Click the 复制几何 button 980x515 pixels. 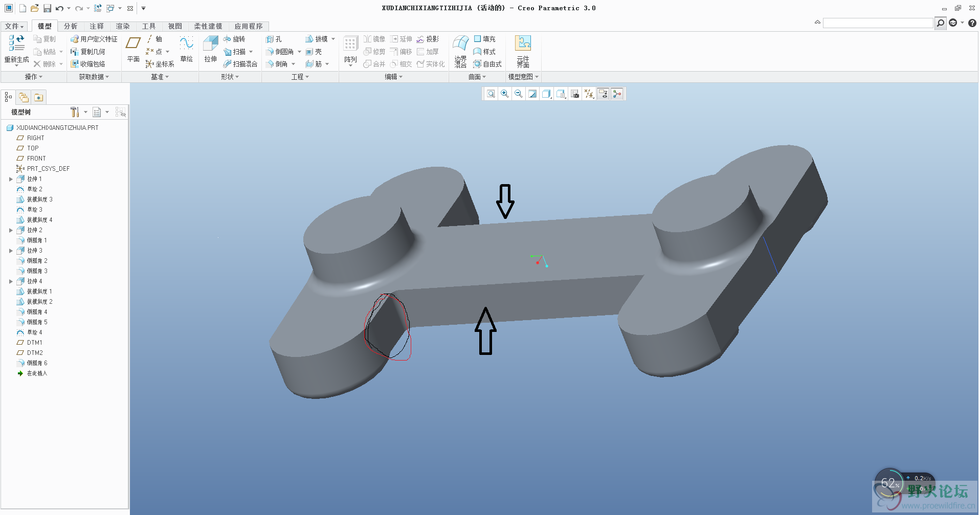click(88, 52)
